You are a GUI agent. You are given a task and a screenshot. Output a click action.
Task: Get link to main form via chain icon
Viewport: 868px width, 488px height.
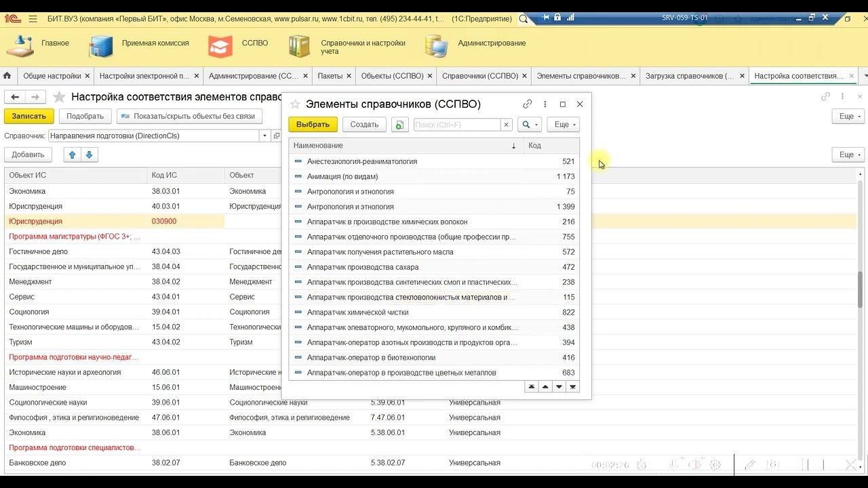click(x=825, y=97)
